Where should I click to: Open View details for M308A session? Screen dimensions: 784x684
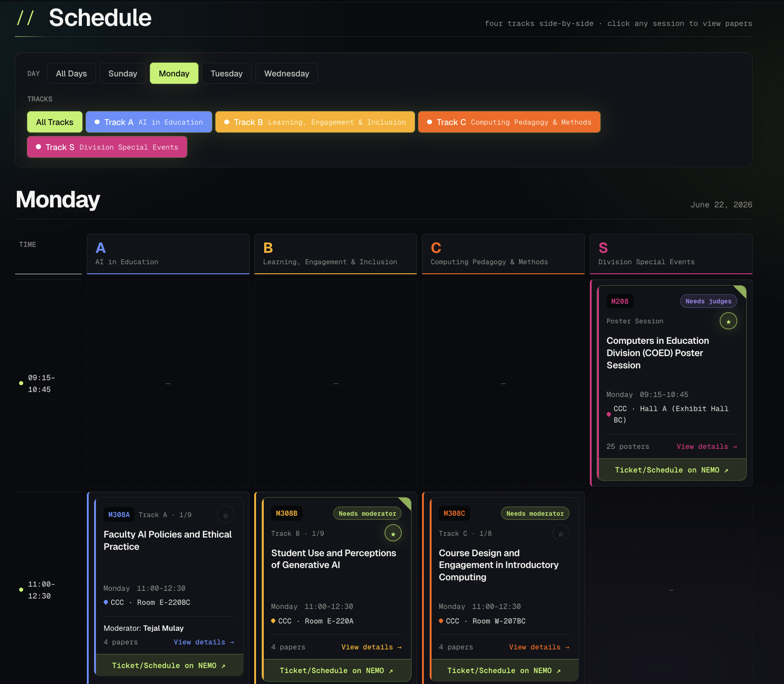click(x=204, y=642)
